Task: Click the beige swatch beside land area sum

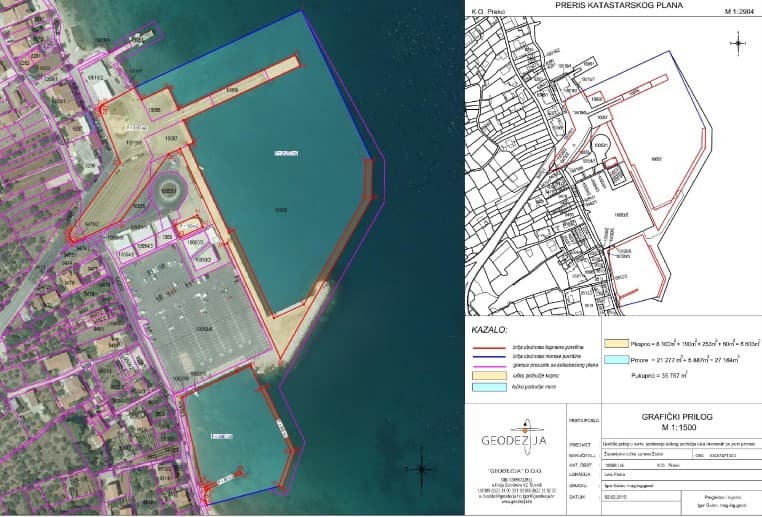Action: pyautogui.click(x=616, y=344)
